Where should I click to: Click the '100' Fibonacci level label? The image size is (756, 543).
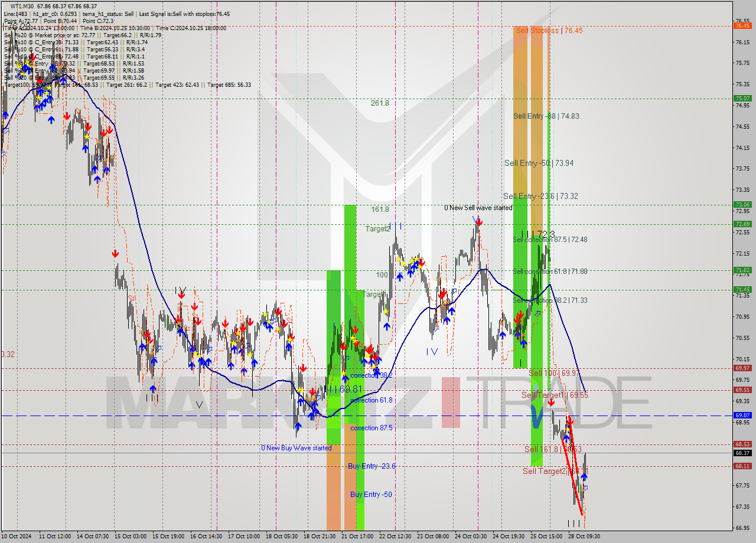[382, 275]
